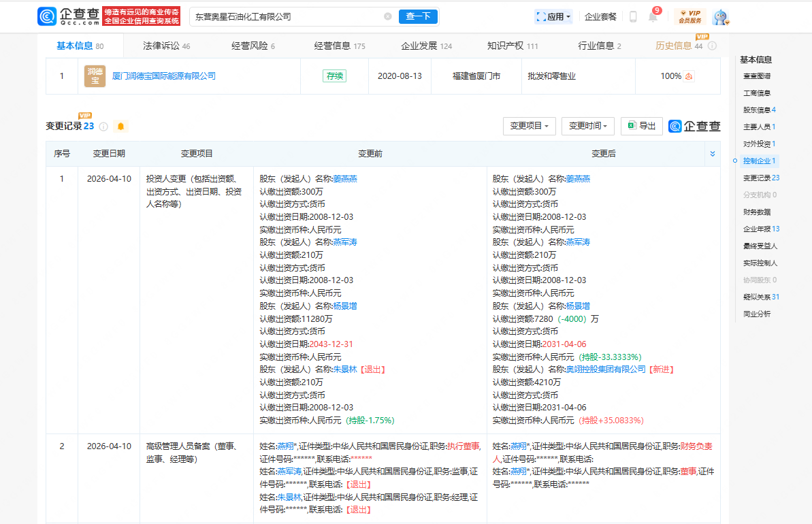
Task: Click the Qcc logo icon
Action: point(47,16)
